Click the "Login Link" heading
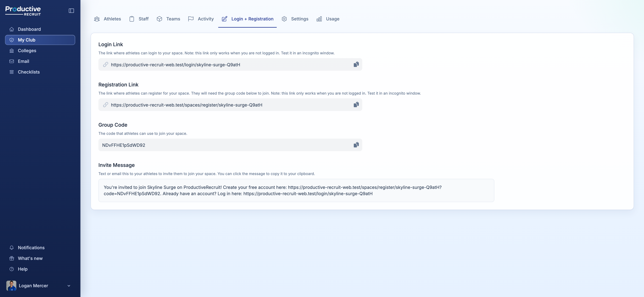Screen dimensions: 644x297 [x=111, y=44]
